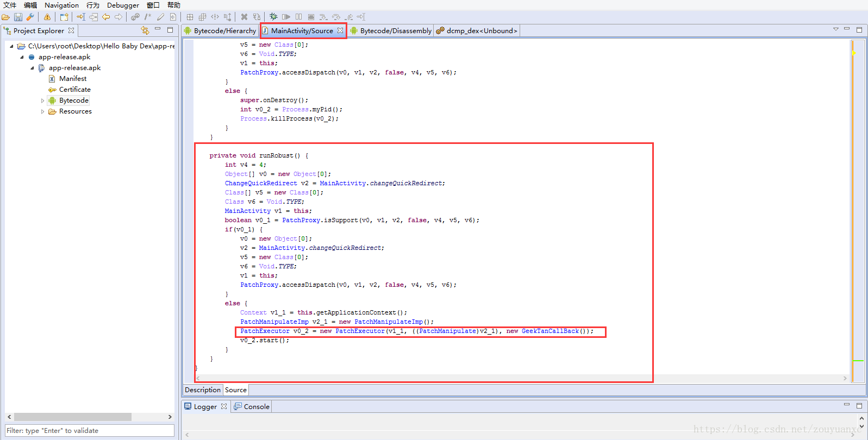
Task: Click right arrow of Project Explorer scrollbar
Action: click(170, 417)
